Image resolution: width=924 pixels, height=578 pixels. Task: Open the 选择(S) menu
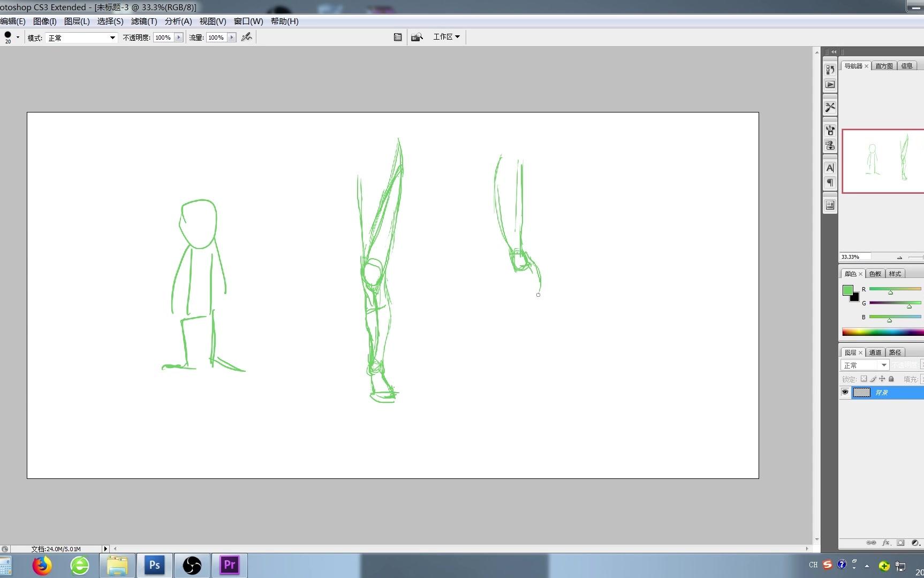click(x=110, y=21)
